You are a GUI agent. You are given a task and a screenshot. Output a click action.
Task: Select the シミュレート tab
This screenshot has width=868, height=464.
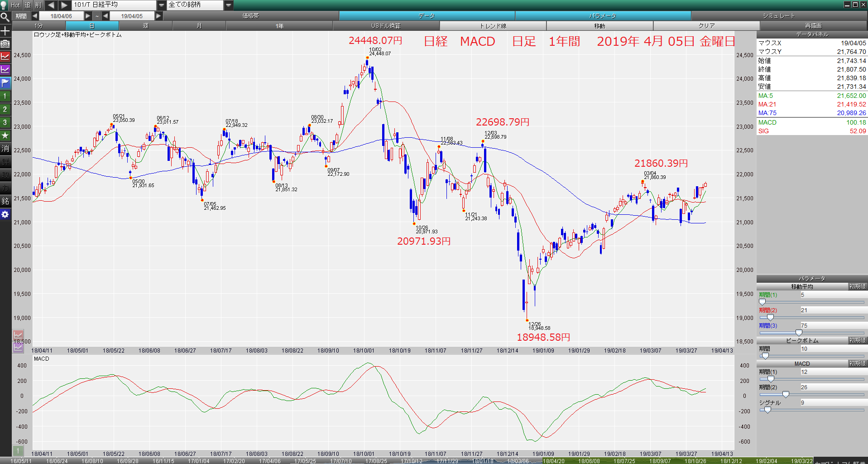tap(779, 16)
